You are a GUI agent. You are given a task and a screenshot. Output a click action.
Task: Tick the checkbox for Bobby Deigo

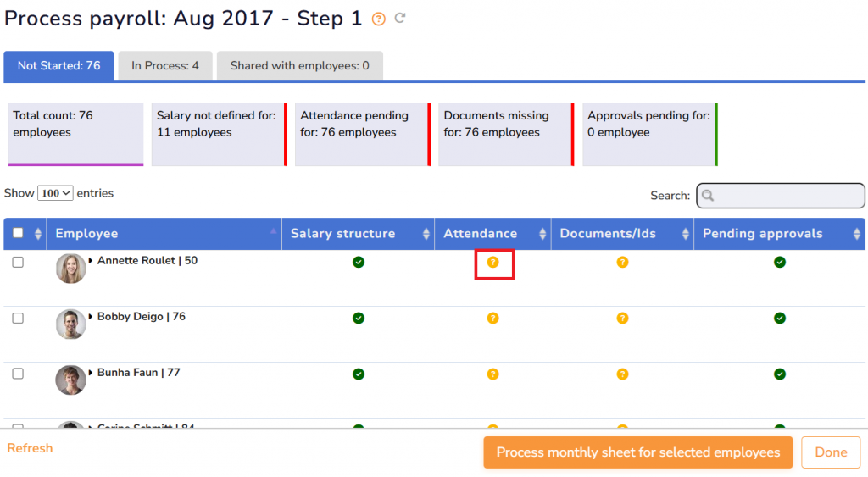point(18,319)
